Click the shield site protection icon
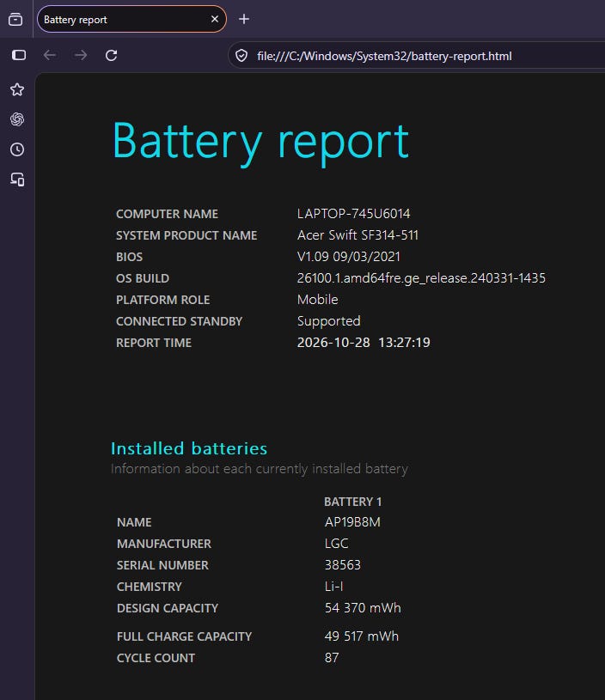The image size is (605, 700). coord(241,56)
